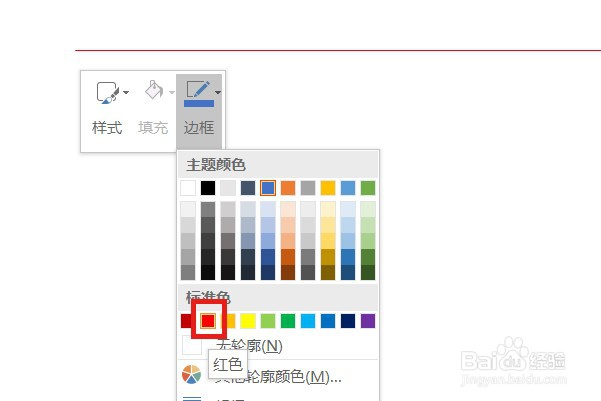Choose the lightest tint in the gold column

pos(328,210)
